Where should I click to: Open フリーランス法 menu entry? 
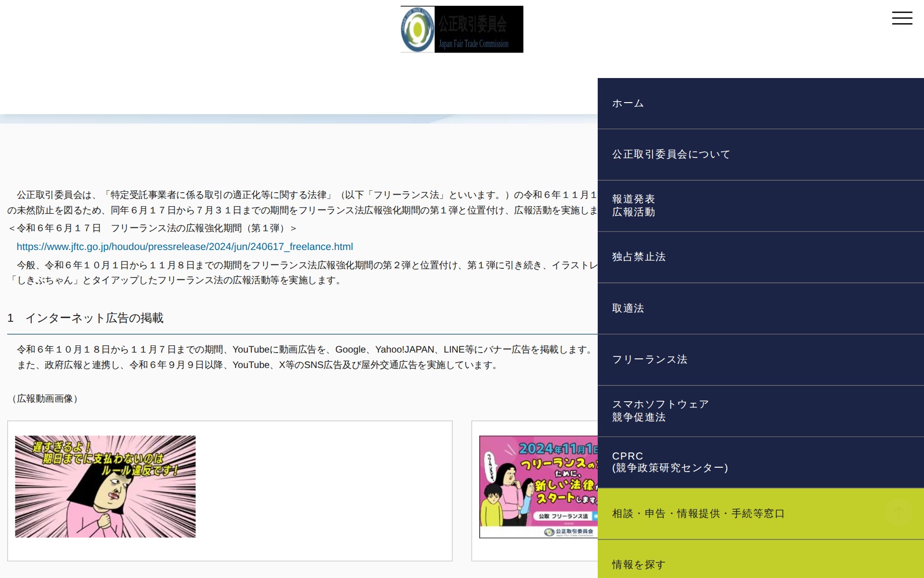pos(649,359)
